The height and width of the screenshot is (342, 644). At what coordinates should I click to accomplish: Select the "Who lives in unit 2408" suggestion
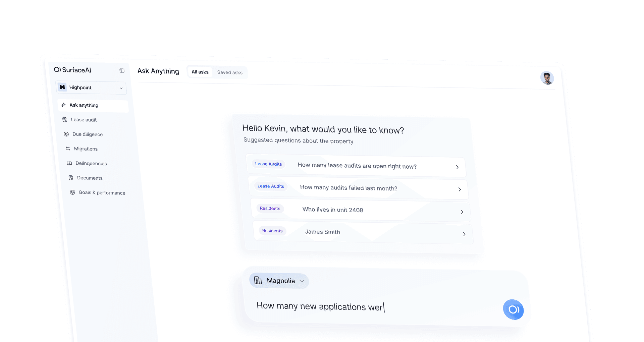(x=333, y=210)
